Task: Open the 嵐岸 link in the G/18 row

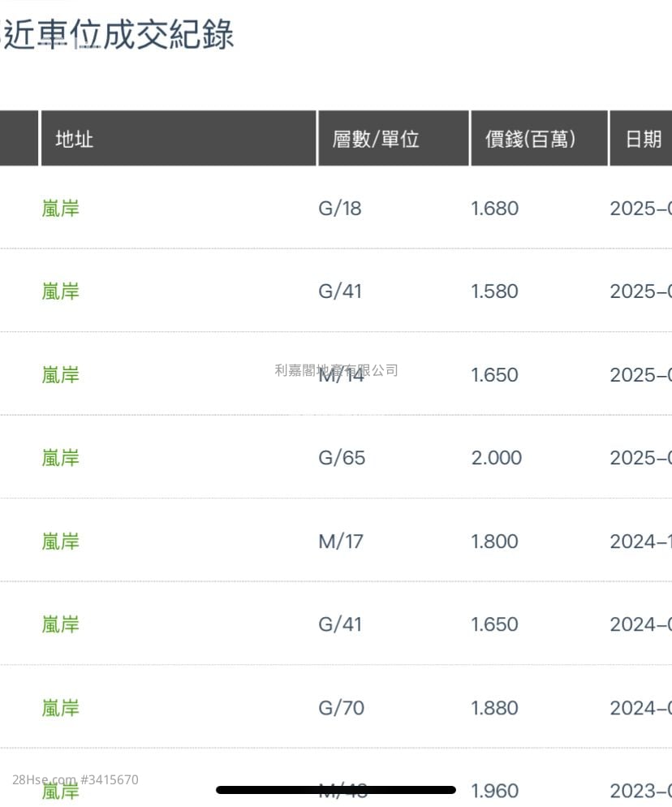Action: (x=61, y=209)
